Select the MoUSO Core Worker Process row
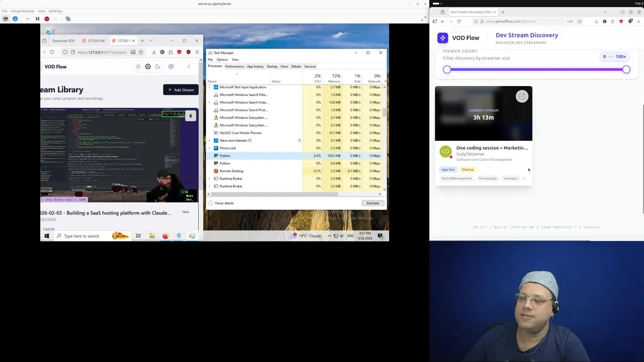The image size is (644, 362). click(294, 133)
